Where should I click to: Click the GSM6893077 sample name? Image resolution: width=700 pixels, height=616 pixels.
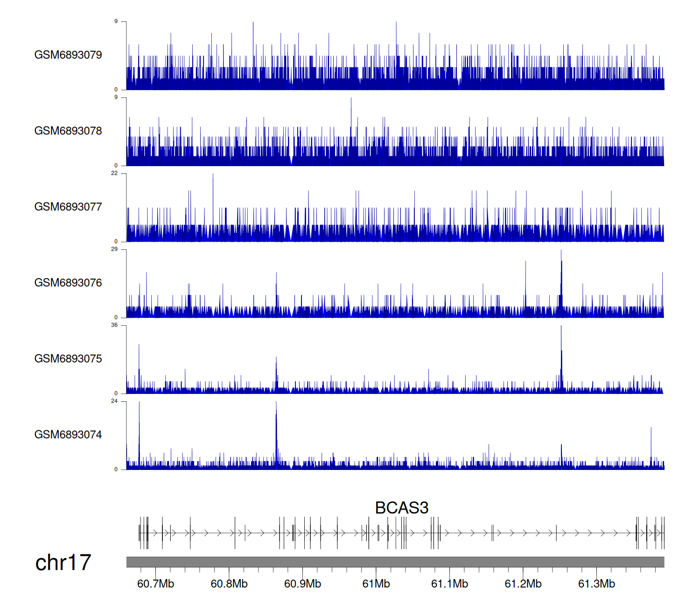tap(68, 207)
